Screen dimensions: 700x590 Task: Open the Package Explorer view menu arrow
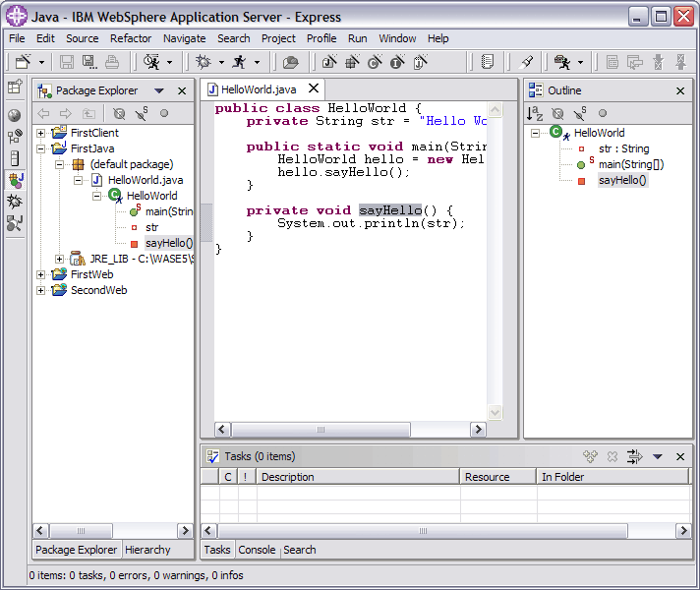[x=159, y=91]
